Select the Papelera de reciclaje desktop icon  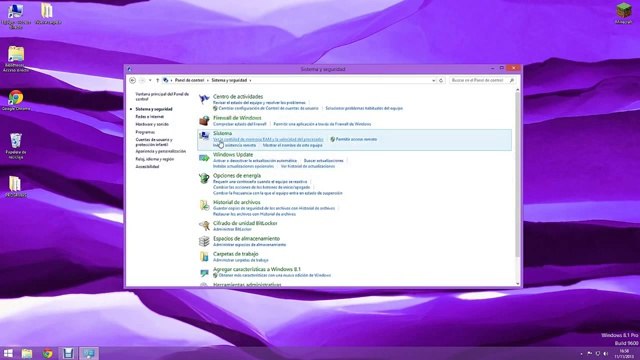coord(16,146)
